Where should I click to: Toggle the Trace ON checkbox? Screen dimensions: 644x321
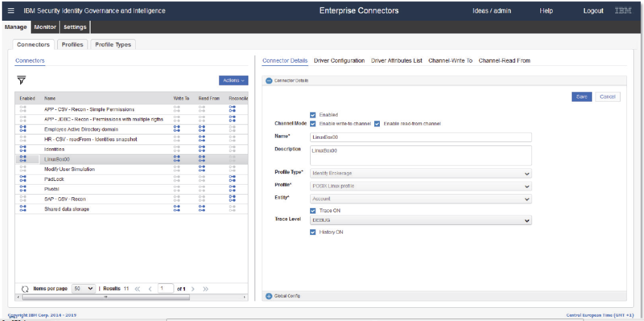coord(313,210)
